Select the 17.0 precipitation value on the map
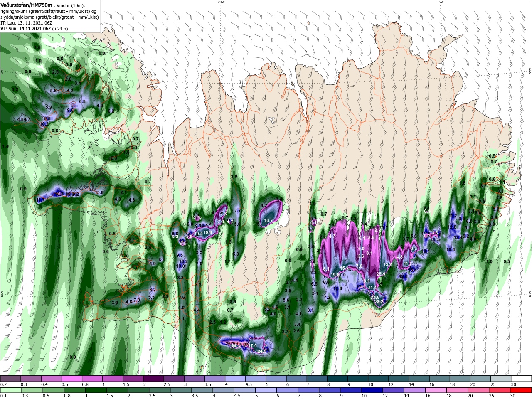532x399 pixels. pos(252,346)
